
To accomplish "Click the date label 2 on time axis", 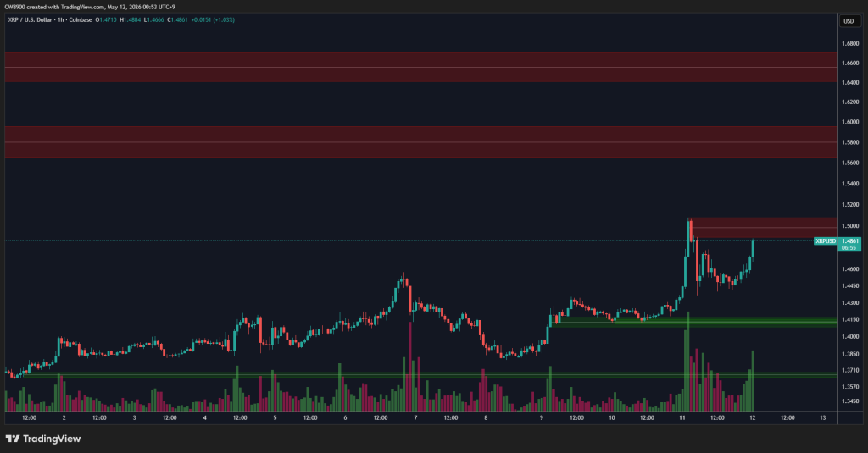I will point(64,417).
